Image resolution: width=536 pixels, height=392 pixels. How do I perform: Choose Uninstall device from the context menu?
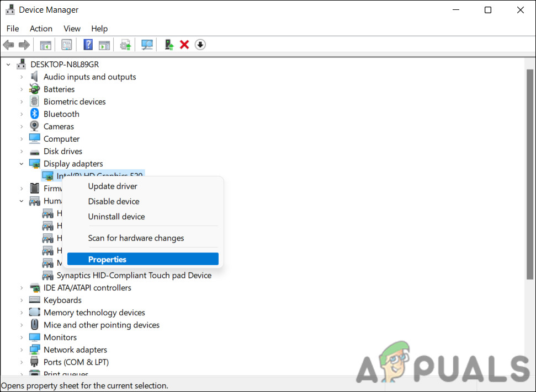click(116, 216)
